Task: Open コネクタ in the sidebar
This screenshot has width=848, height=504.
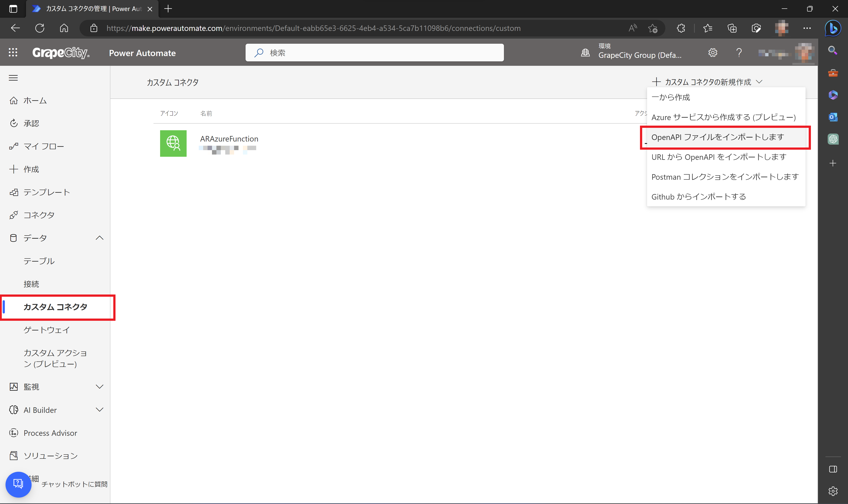Action: [55, 215]
